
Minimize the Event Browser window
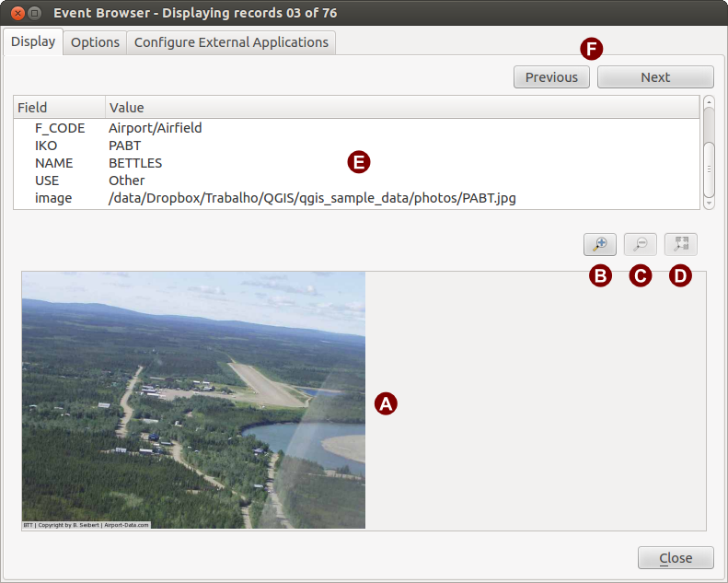point(35,13)
